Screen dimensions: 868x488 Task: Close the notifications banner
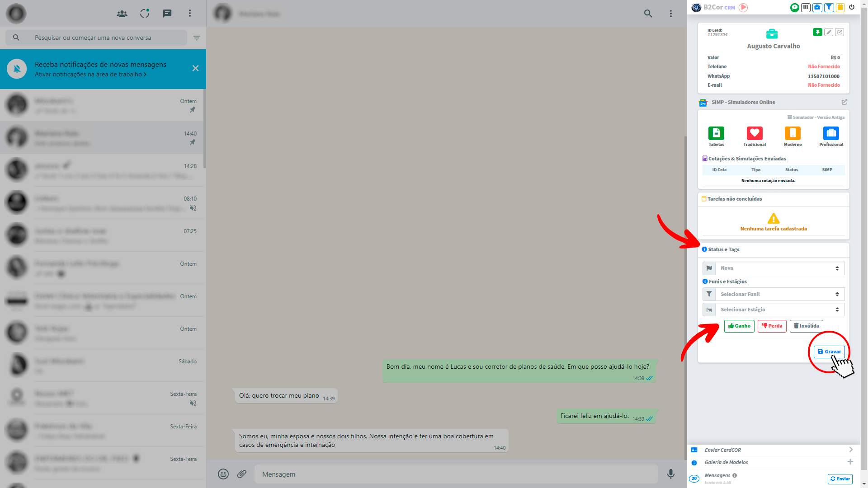pos(195,68)
